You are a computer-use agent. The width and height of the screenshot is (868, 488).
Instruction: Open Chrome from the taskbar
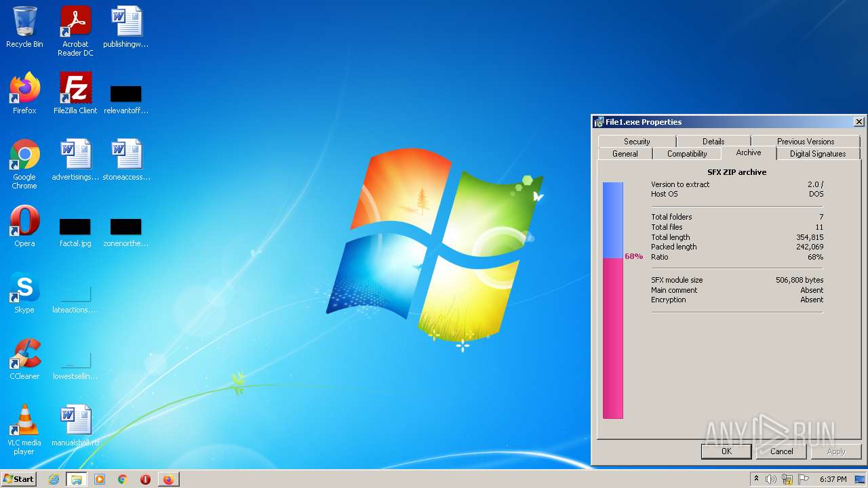tap(123, 479)
